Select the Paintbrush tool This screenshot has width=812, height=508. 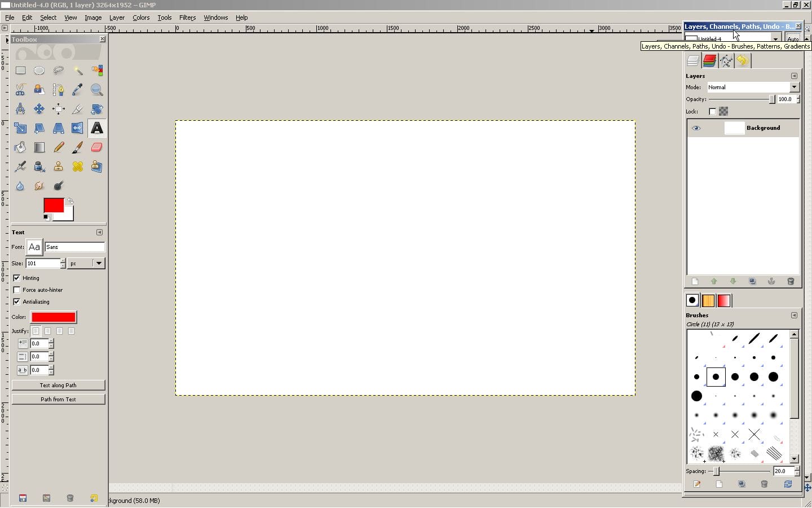(77, 147)
